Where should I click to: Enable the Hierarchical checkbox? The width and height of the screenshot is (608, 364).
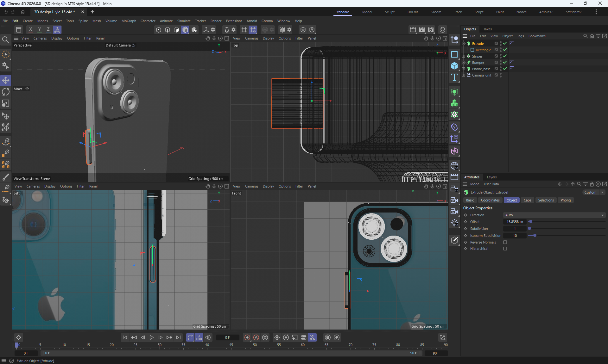click(x=505, y=249)
